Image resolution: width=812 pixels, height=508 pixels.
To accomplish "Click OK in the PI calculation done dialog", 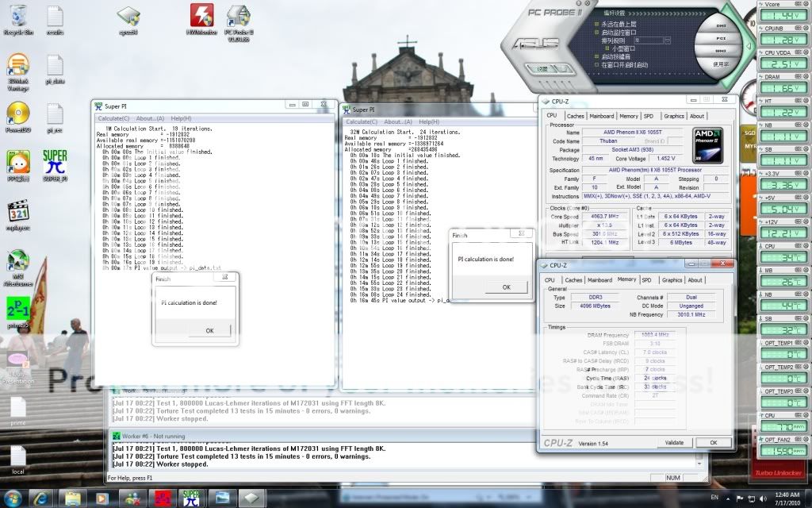I will pos(506,287).
